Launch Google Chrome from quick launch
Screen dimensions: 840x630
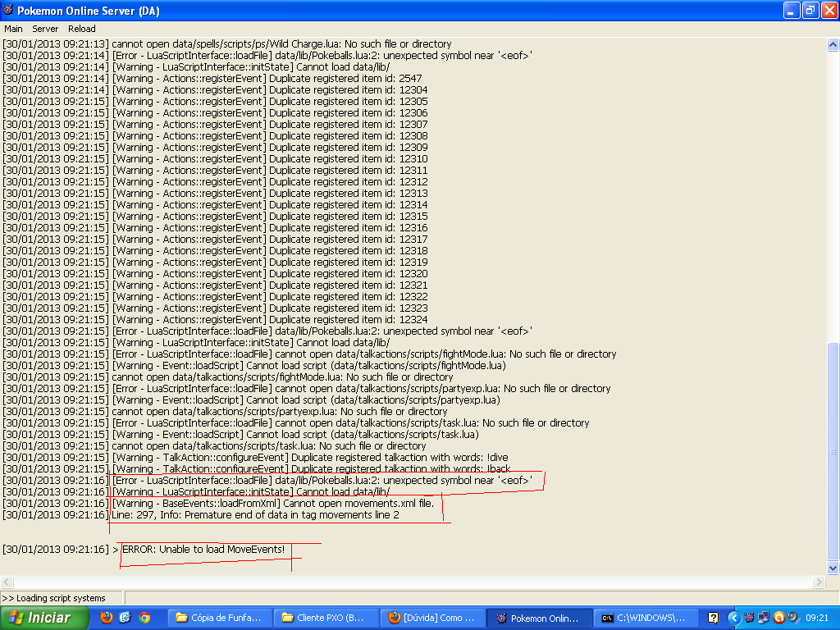point(144,618)
